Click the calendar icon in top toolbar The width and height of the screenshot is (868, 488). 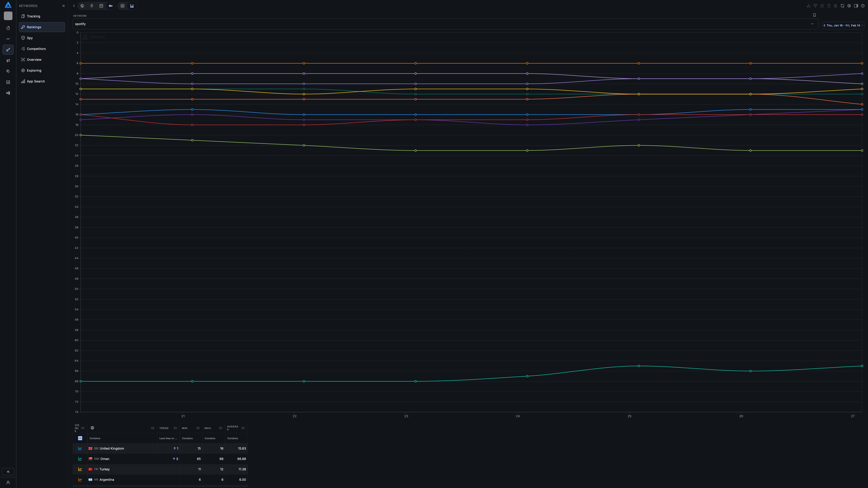click(101, 6)
